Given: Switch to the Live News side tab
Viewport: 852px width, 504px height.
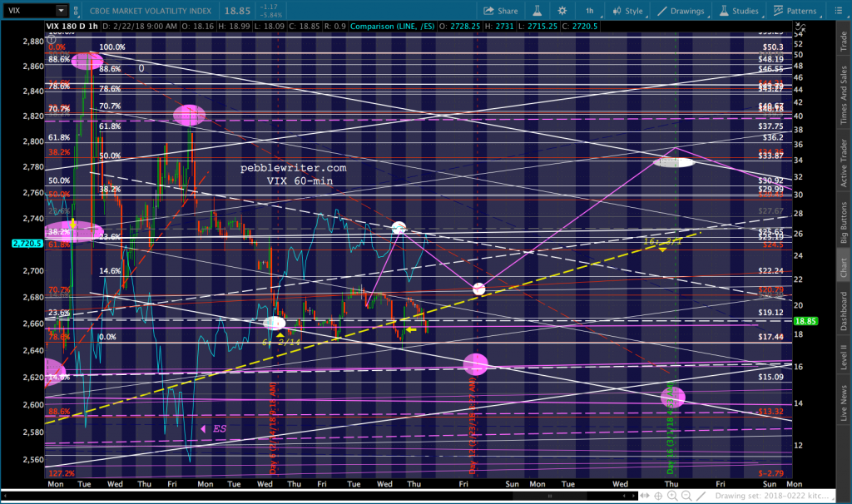Looking at the screenshot, I should coord(844,403).
